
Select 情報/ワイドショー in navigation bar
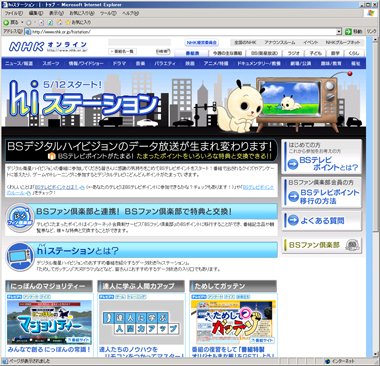(x=86, y=63)
